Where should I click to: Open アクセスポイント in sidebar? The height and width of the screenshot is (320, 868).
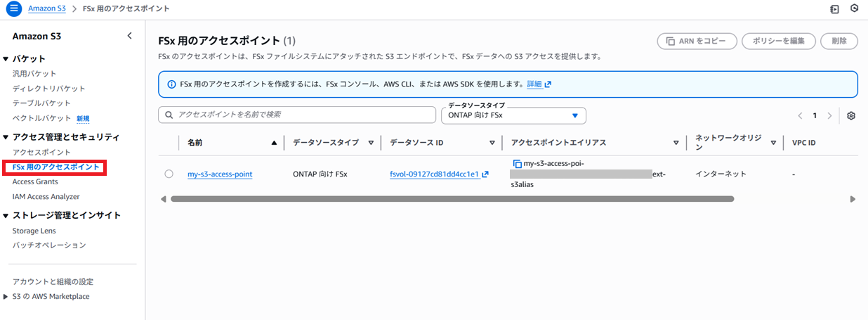click(x=41, y=153)
